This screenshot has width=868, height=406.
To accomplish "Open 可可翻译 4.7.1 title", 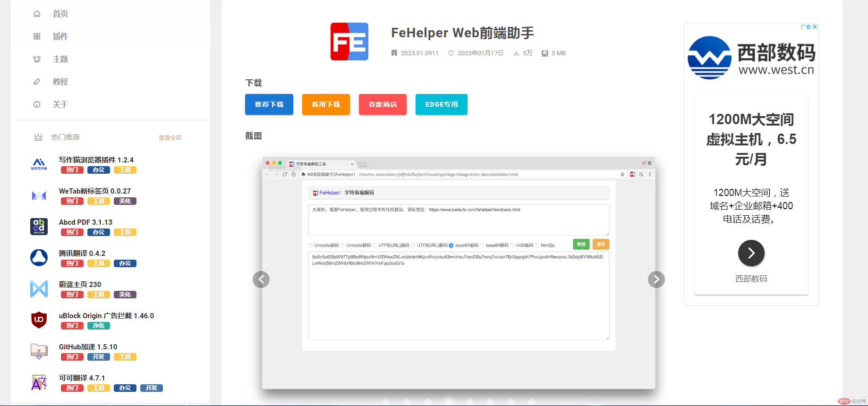I will [x=82, y=378].
